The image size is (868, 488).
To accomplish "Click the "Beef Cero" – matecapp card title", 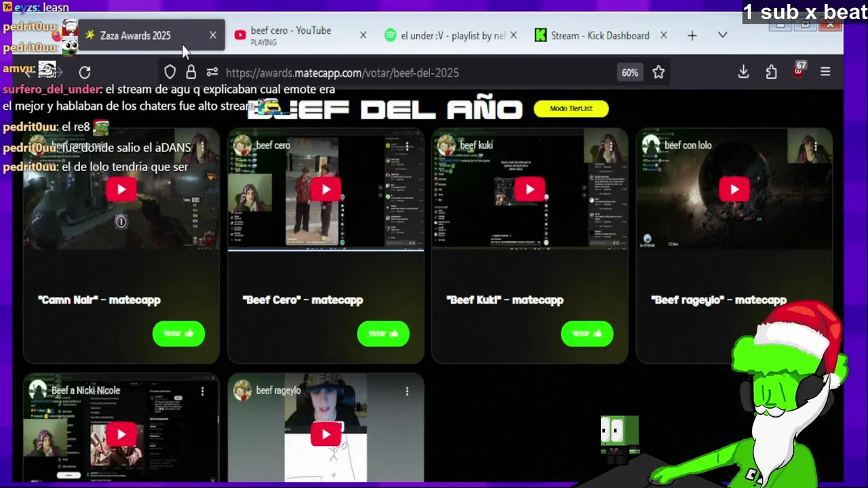I will 302,300.
